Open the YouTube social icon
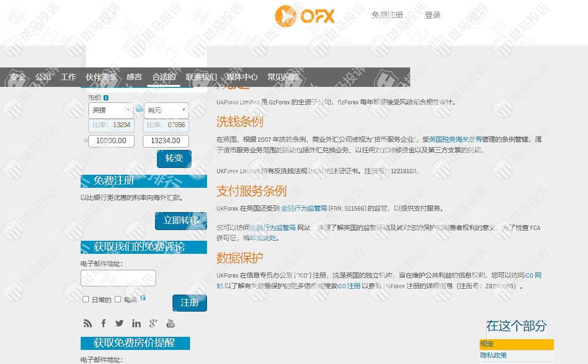 tap(171, 323)
